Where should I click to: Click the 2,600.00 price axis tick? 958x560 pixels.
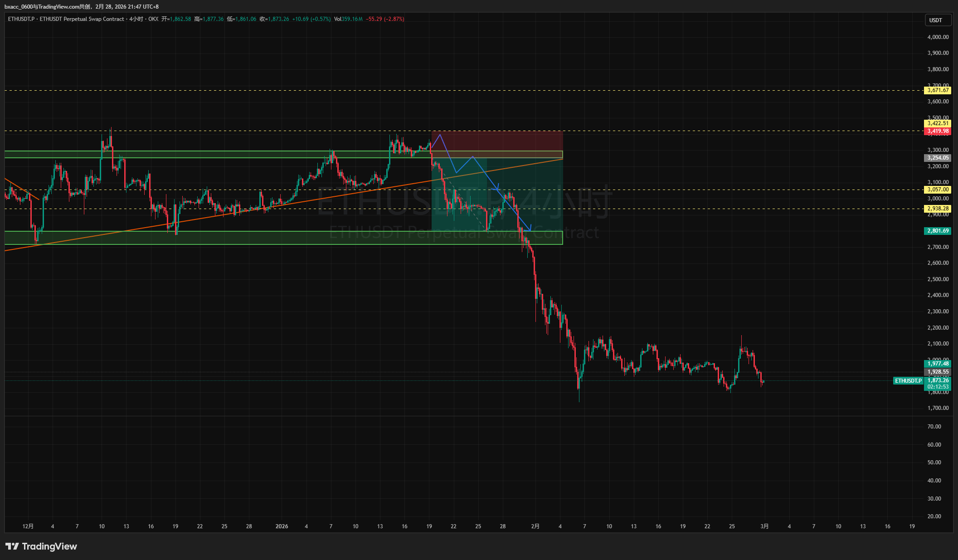click(938, 263)
